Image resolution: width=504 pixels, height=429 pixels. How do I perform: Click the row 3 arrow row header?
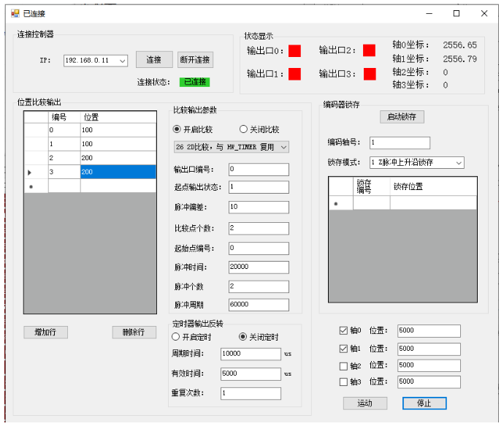[x=37, y=172]
